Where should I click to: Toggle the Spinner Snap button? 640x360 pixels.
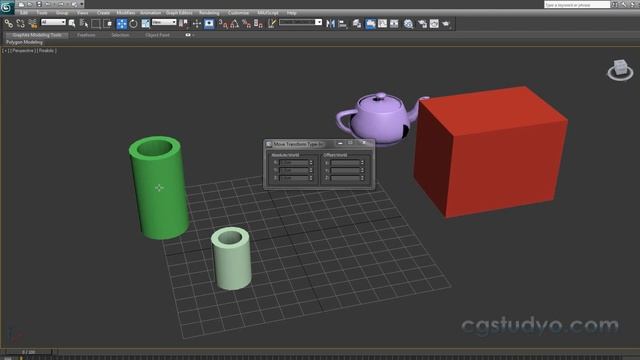click(258, 24)
